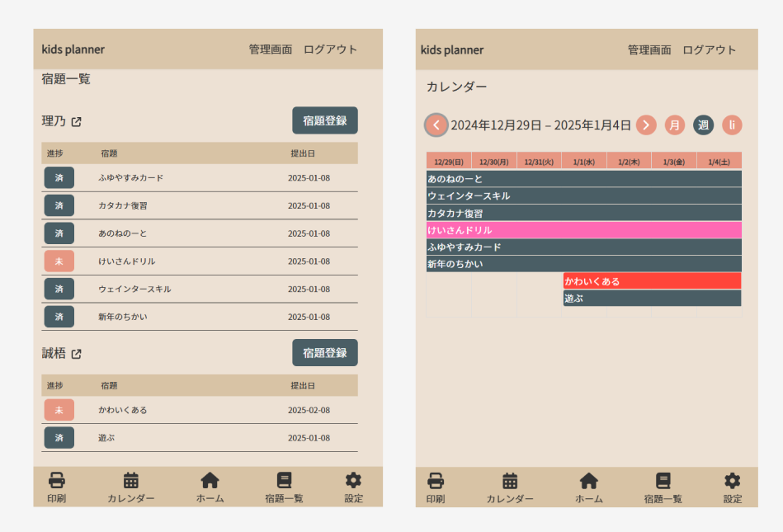This screenshot has width=783, height=532.
Task: Open the calendar icon on the homework list screen
Action: pos(130,481)
